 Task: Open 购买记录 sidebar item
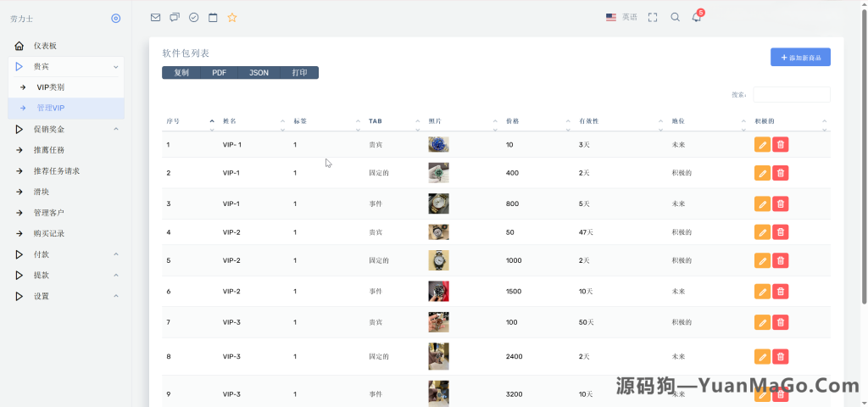[66, 234]
